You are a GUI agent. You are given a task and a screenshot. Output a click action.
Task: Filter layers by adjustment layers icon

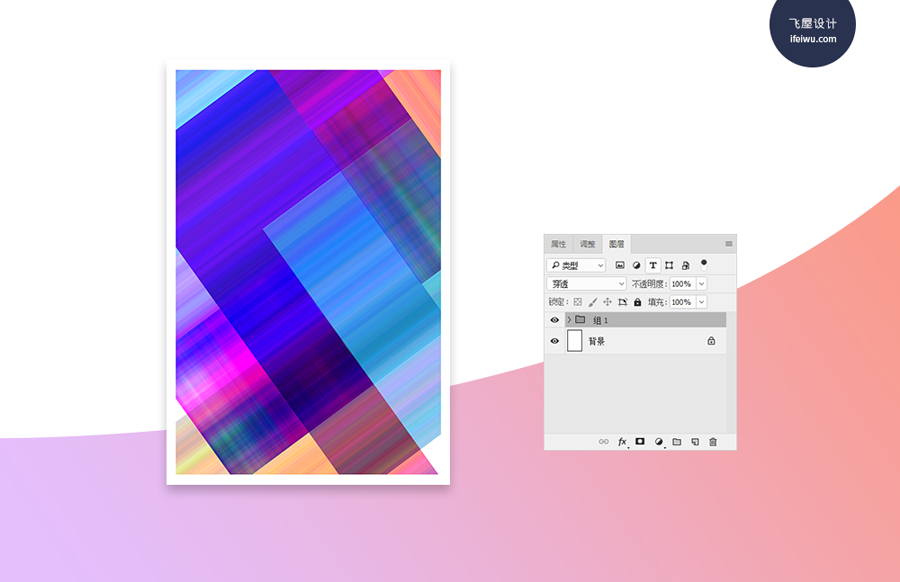click(x=636, y=265)
